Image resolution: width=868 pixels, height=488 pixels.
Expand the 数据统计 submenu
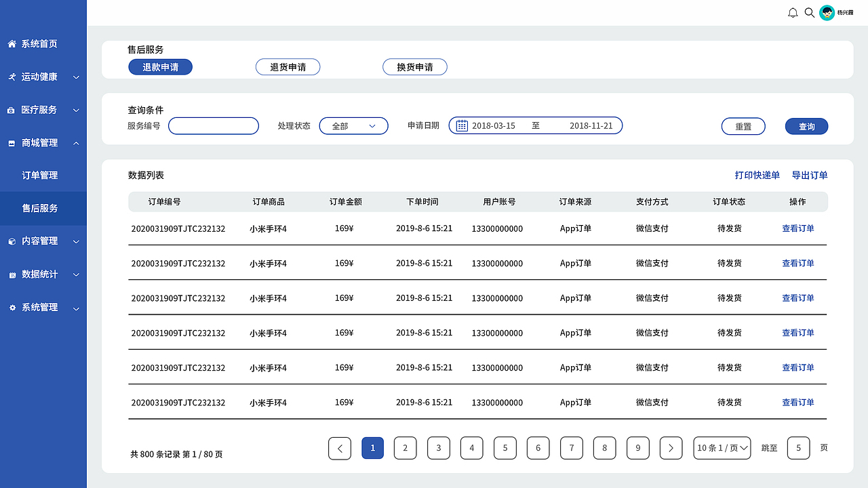pyautogui.click(x=76, y=274)
